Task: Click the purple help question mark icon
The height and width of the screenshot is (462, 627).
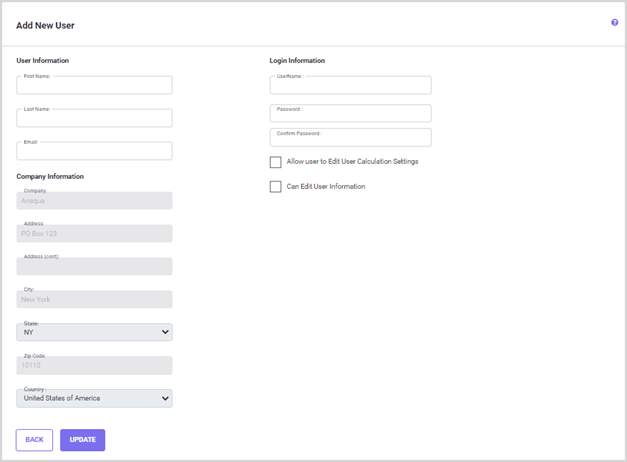Action: [614, 22]
